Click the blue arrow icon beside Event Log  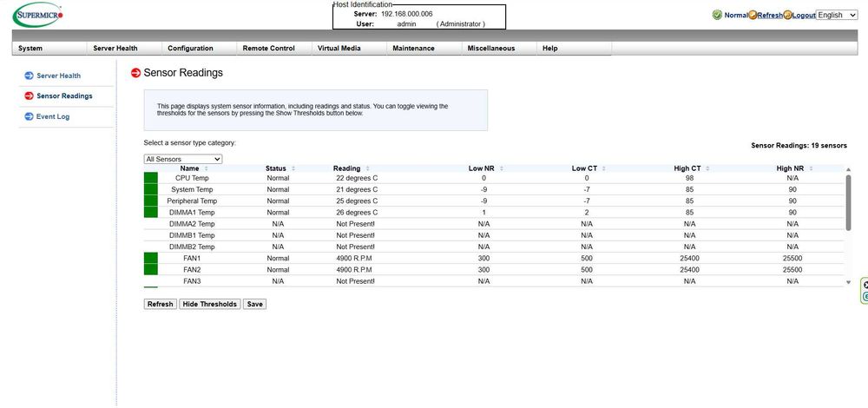pyautogui.click(x=29, y=116)
